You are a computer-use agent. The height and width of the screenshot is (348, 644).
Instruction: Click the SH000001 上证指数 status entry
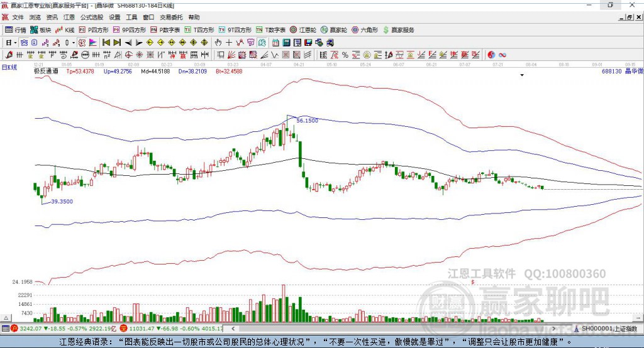(x=606, y=329)
